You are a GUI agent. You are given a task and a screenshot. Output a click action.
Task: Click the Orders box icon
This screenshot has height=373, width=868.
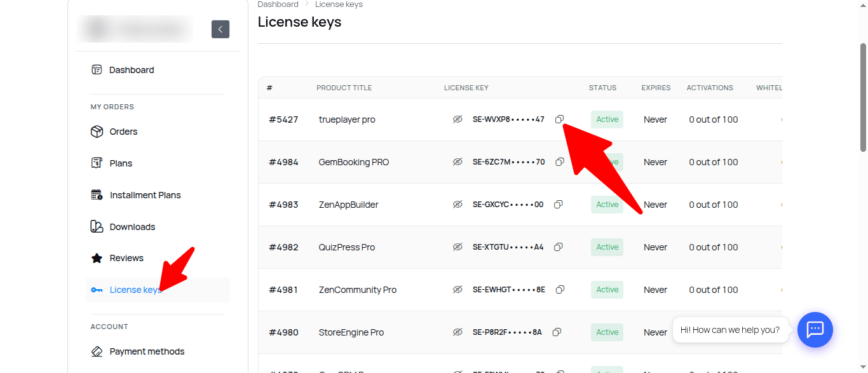pyautogui.click(x=97, y=132)
